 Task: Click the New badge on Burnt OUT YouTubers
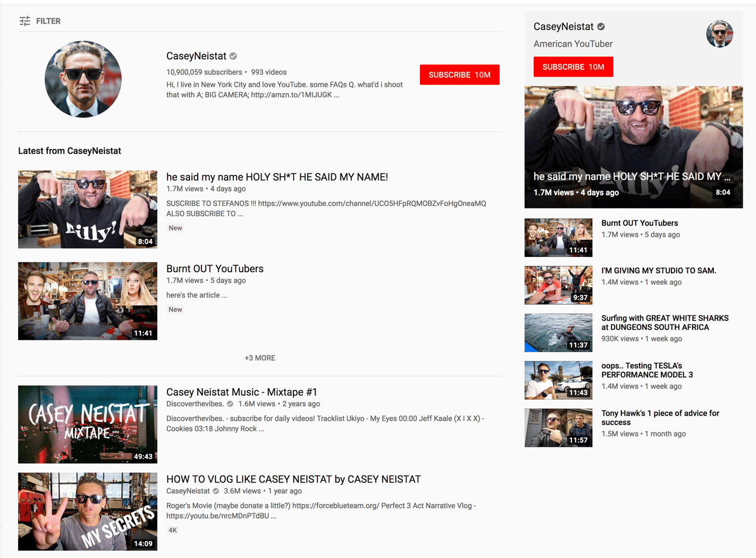point(175,309)
